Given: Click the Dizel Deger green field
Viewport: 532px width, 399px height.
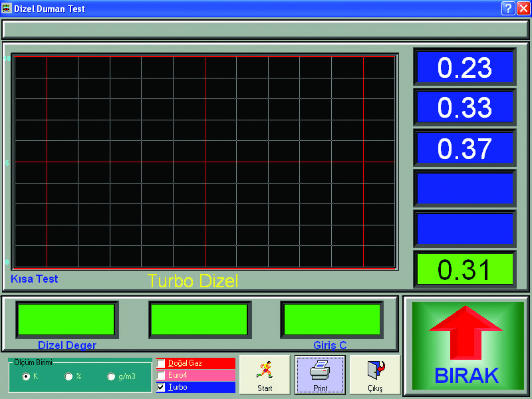Looking at the screenshot, I should pyautogui.click(x=66, y=320).
